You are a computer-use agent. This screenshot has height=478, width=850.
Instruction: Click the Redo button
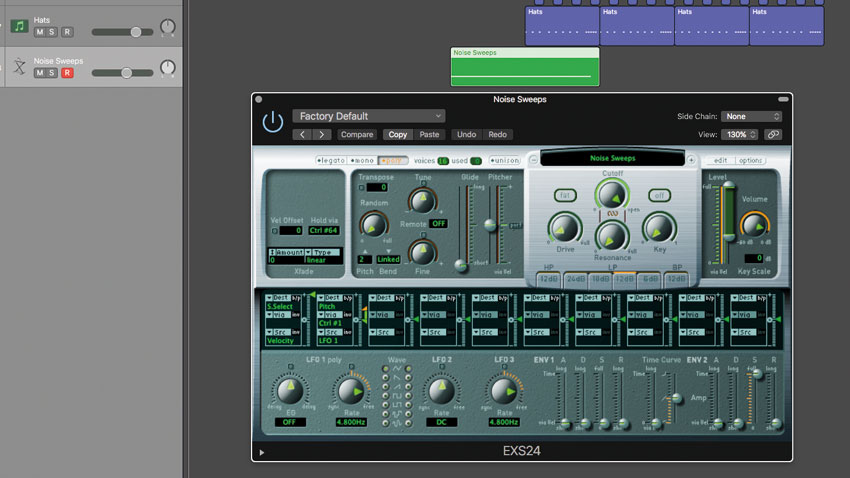[498, 134]
